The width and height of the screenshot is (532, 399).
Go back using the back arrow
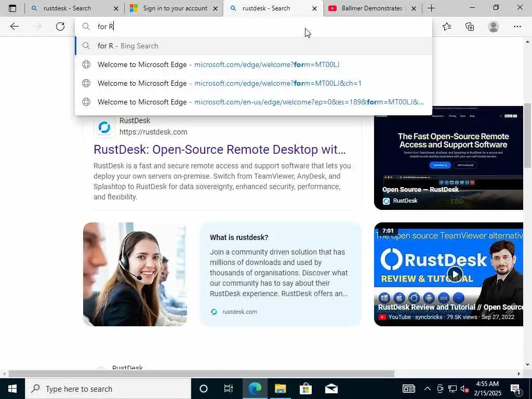point(14,26)
